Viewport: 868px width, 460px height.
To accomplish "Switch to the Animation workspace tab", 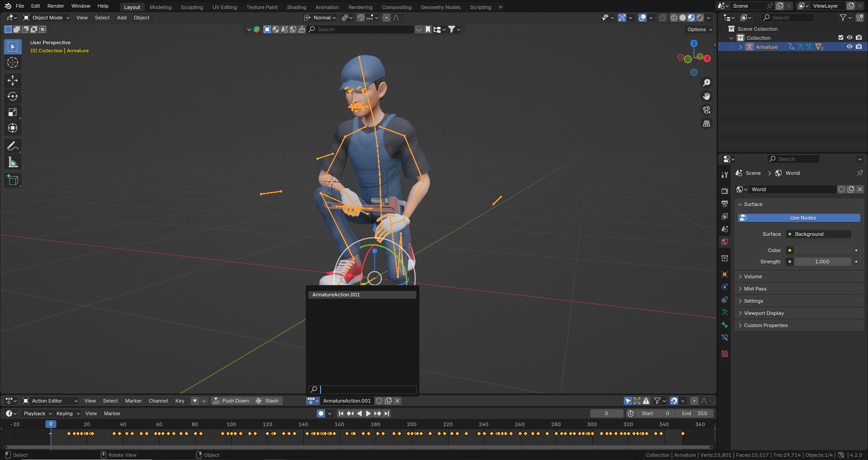I will click(327, 7).
